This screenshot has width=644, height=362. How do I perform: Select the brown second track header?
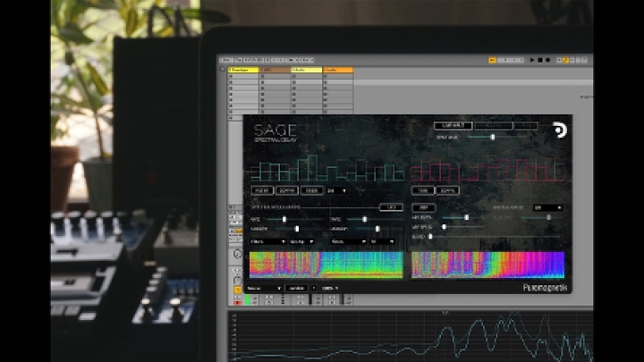275,71
